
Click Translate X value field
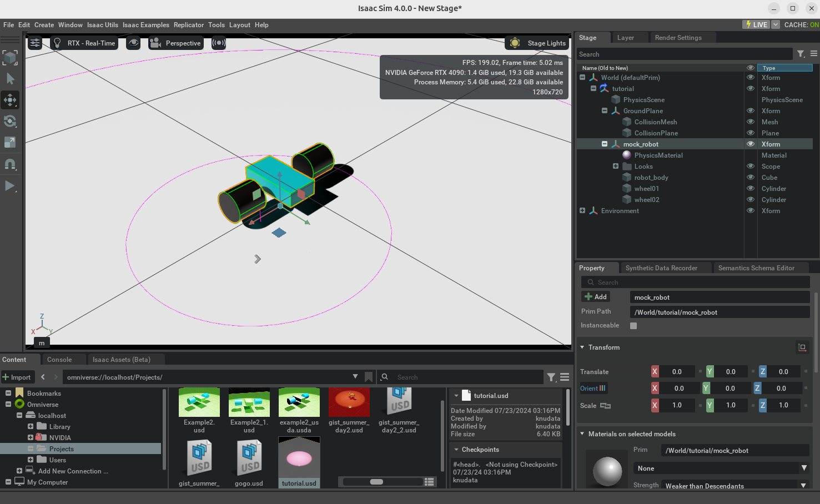pos(677,372)
